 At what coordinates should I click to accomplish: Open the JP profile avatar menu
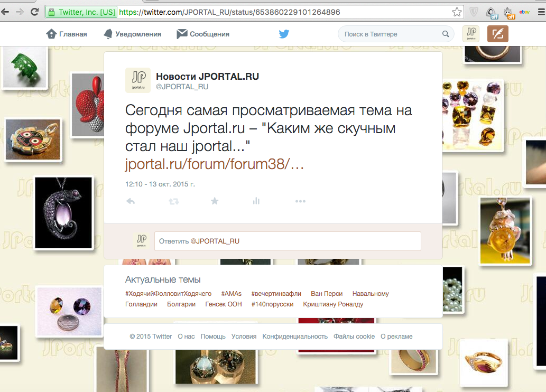471,34
